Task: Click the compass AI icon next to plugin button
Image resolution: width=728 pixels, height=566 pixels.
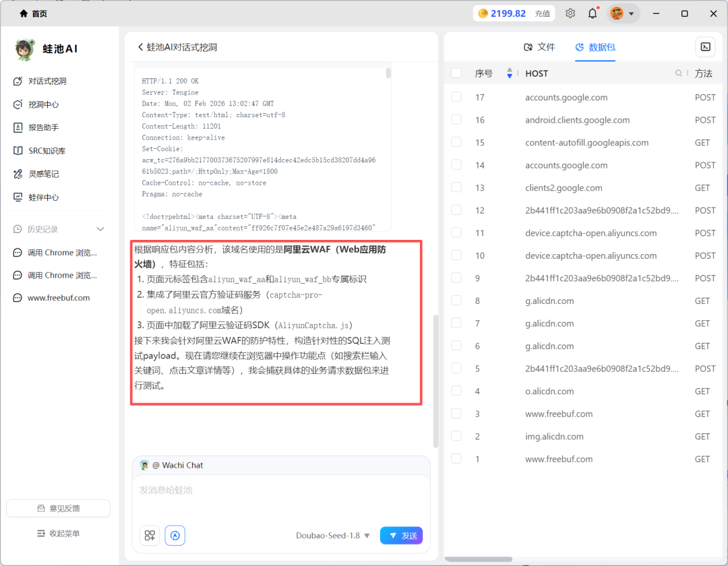Action: coord(175,535)
